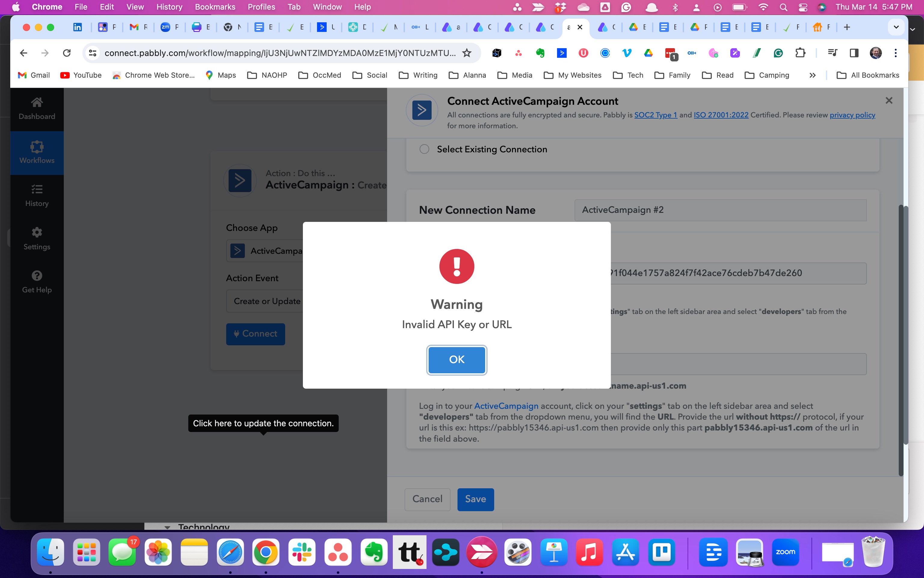Open Evernote from the Dock

[x=374, y=552]
